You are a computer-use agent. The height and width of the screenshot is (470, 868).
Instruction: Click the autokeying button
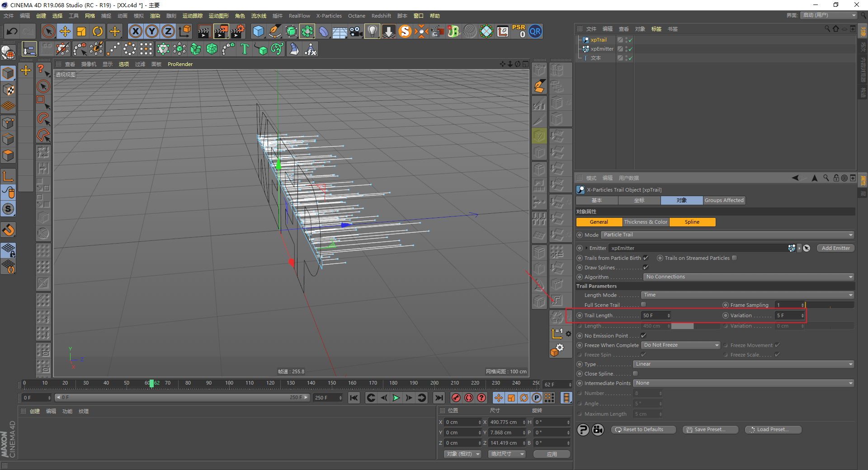coord(469,398)
